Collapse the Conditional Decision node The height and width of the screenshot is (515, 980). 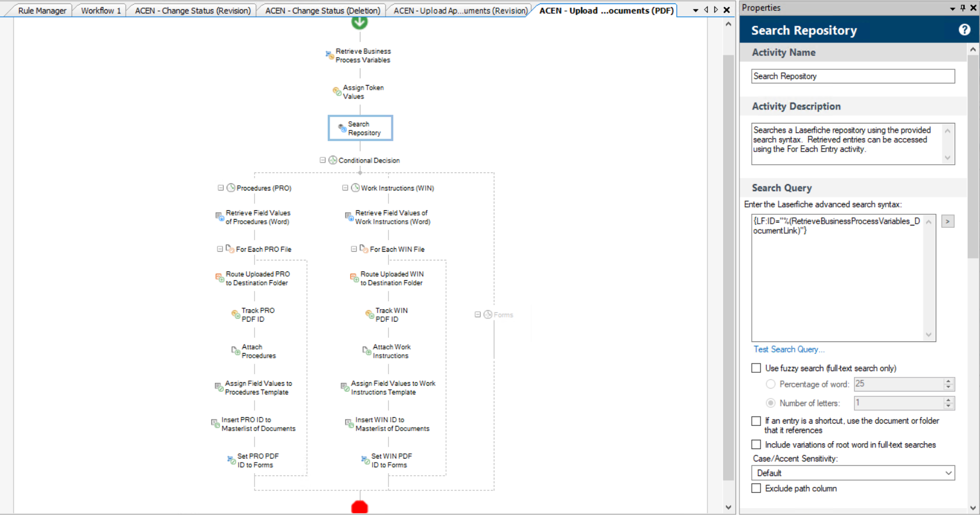point(323,160)
